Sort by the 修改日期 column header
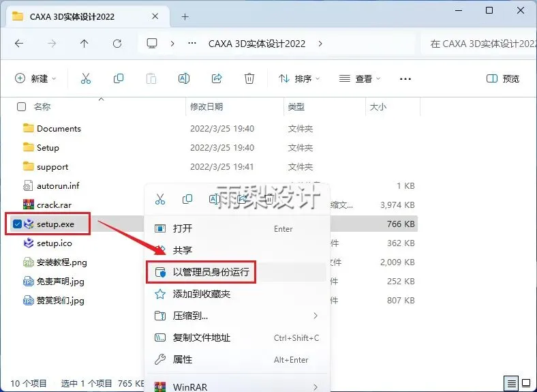The image size is (537, 392). point(206,106)
